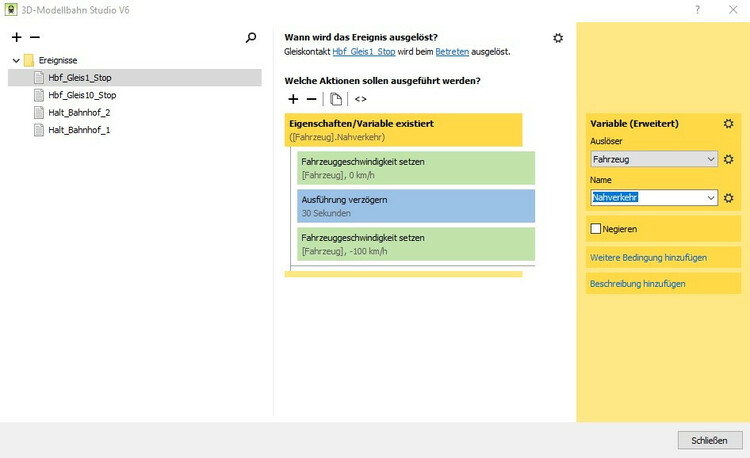750x458 pixels.
Task: Collapse the Ereignisse tree folder
Action: click(16, 60)
